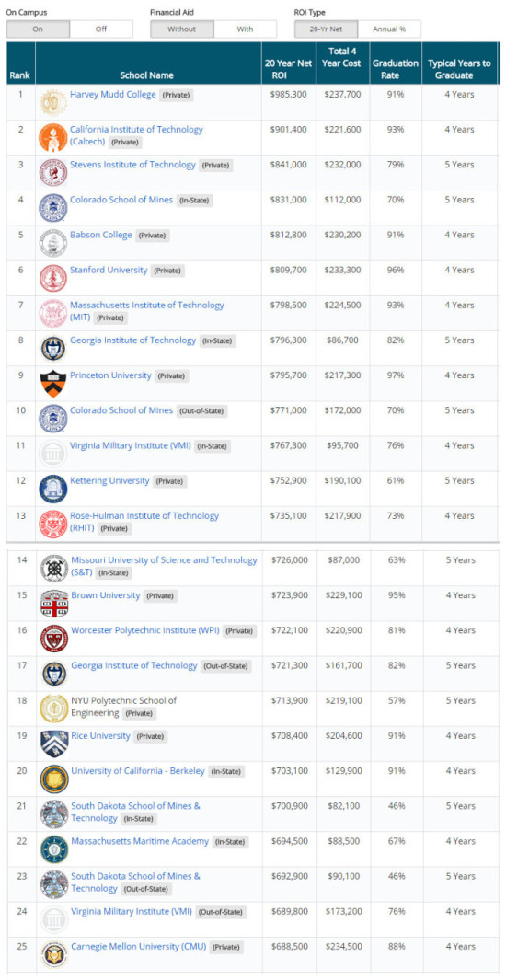Open Massachusetts Maritime Academy link
Image resolution: width=506 pixels, height=980 pixels.
click(x=140, y=841)
